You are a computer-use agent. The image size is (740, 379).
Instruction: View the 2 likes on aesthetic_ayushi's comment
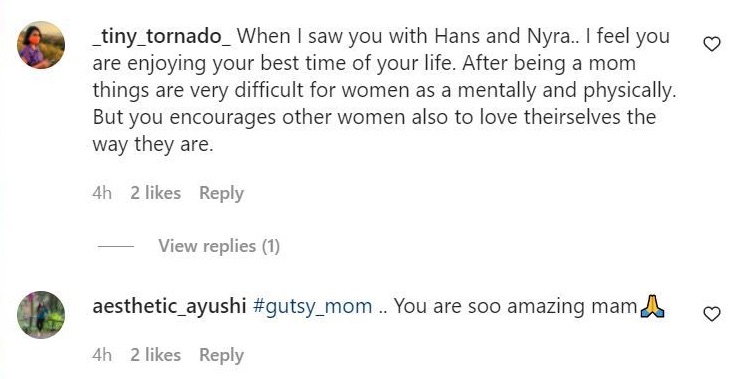(156, 355)
